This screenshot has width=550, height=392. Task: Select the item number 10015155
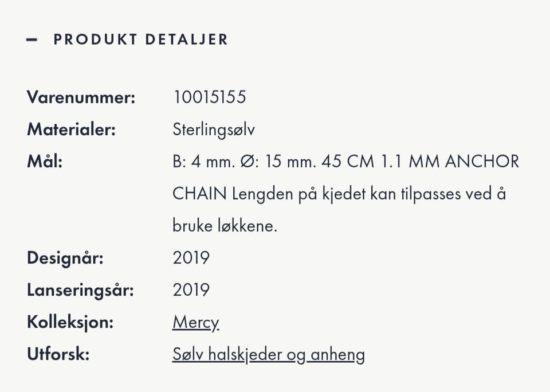[210, 97]
